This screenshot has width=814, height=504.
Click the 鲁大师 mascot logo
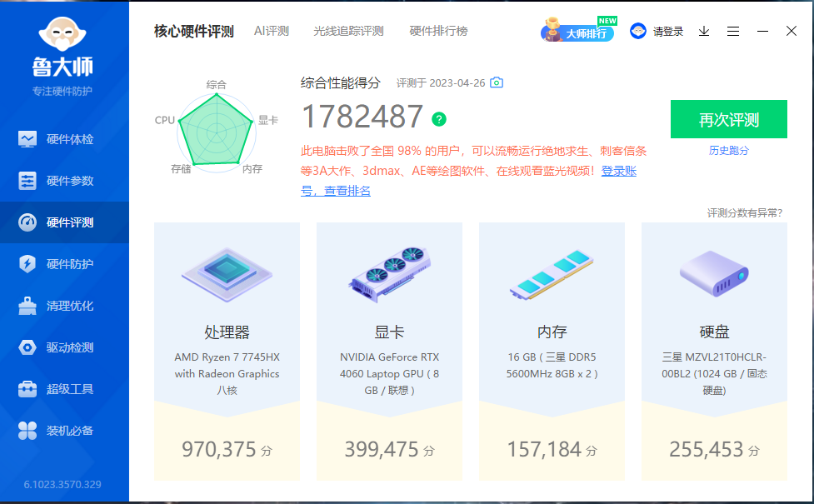[x=62, y=34]
